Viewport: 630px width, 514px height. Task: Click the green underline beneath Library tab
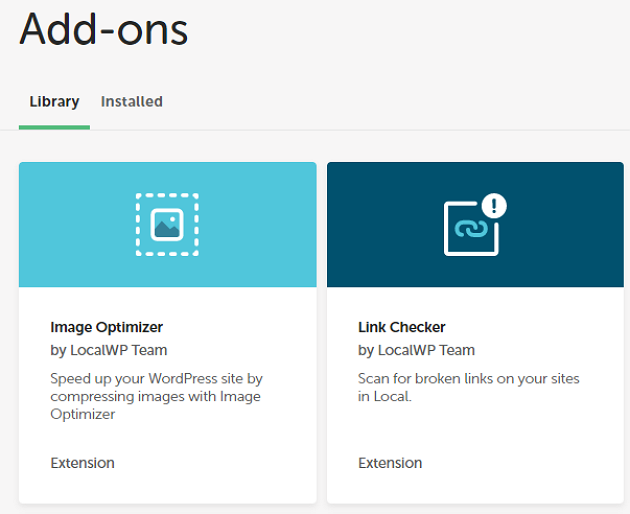54,127
